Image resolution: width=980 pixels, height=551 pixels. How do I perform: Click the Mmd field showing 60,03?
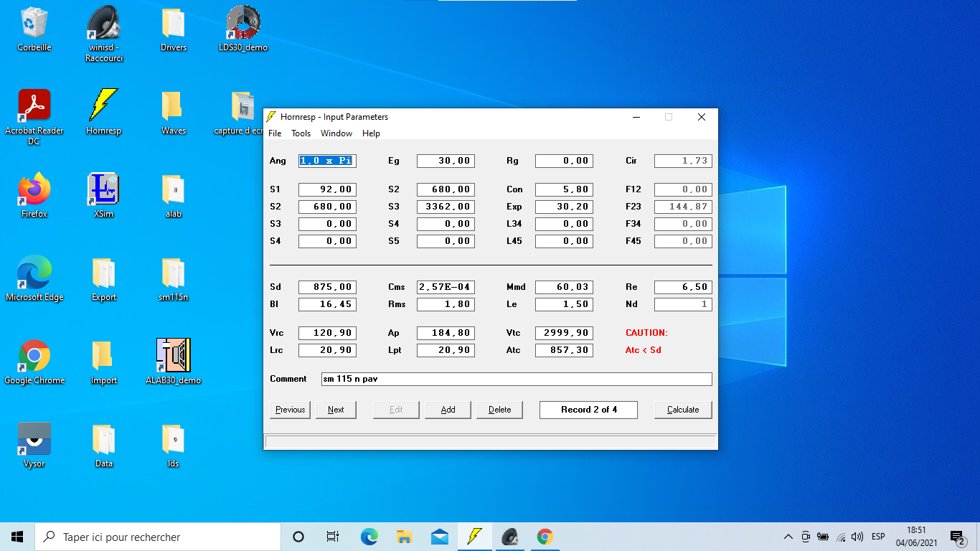tap(564, 287)
